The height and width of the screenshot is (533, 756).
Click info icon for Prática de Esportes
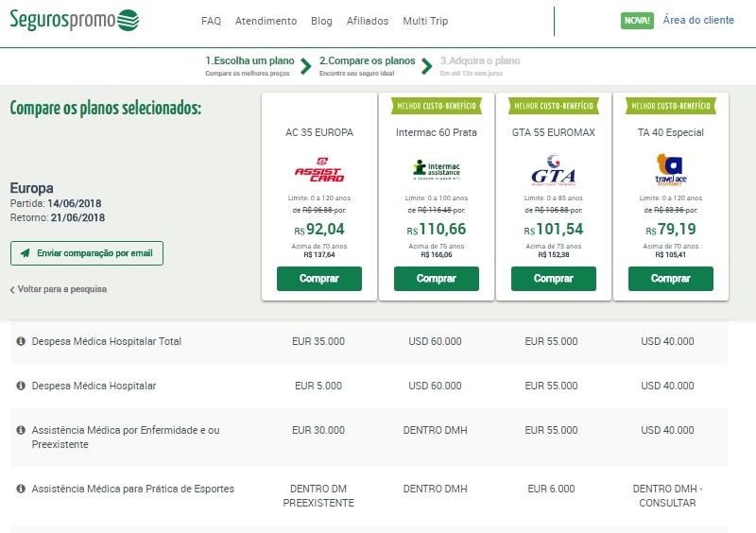coord(21,489)
